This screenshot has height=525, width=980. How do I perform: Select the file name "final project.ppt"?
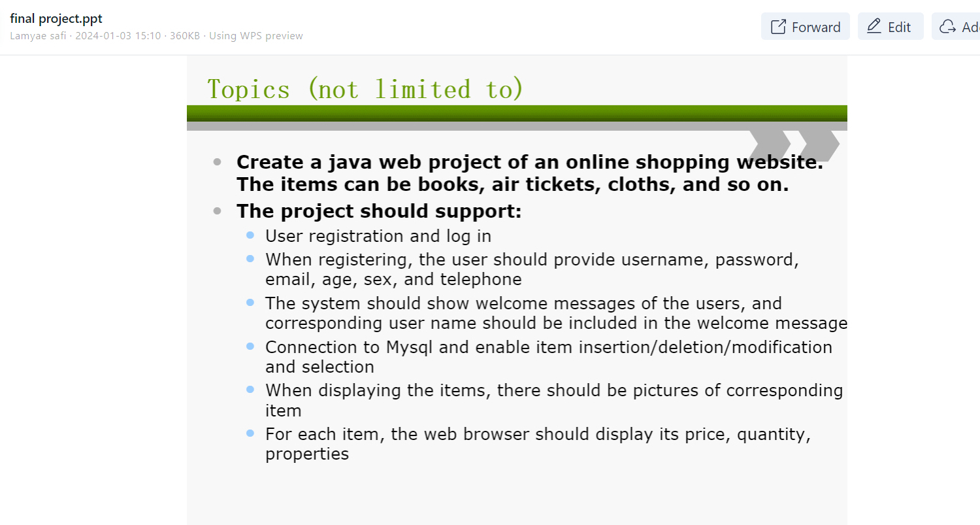pos(56,18)
